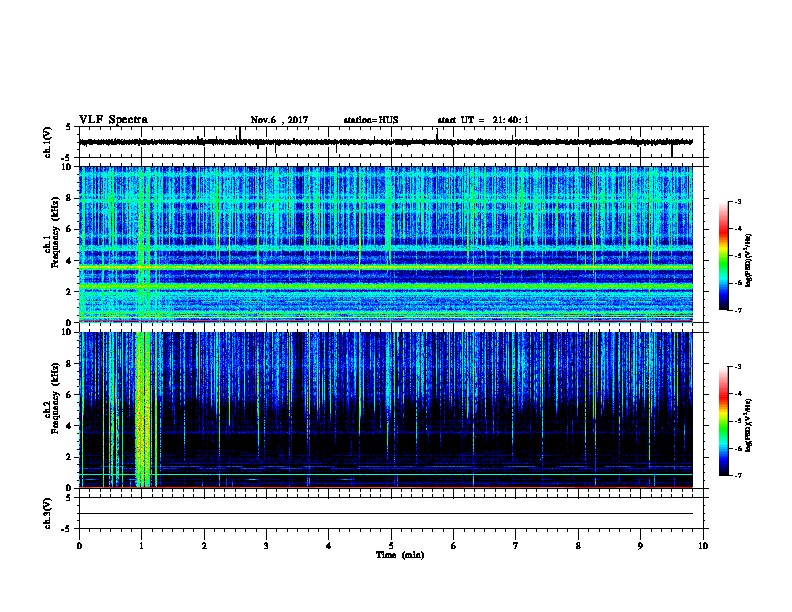Image resolution: width=792 pixels, height=612 pixels.
Task: Click the "-7" value on the lower color scale
Action: (737, 476)
